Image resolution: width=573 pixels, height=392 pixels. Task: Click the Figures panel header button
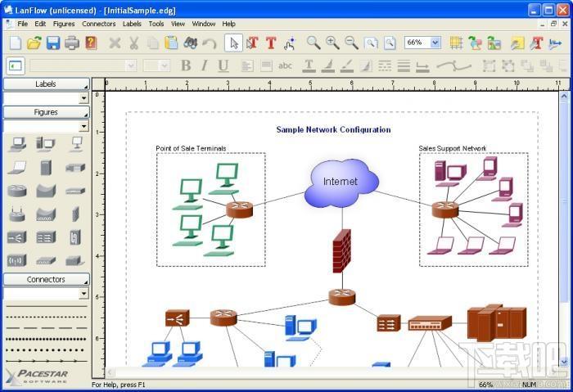click(x=47, y=112)
